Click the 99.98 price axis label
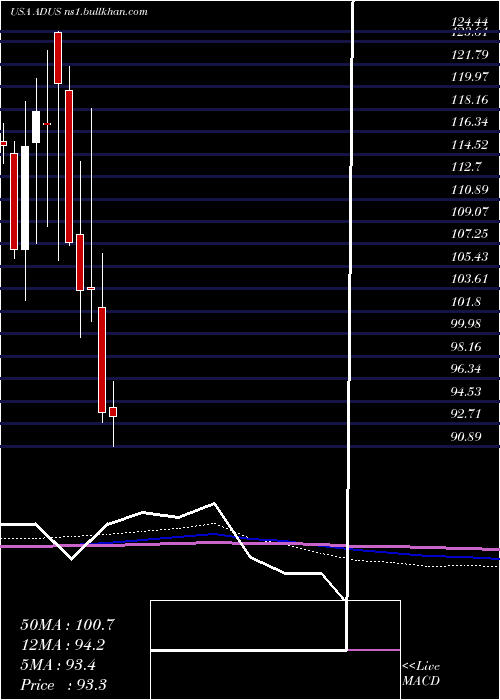 click(467, 324)
